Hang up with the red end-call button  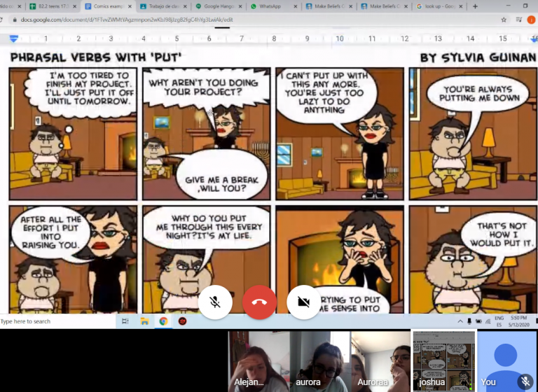[259, 302]
